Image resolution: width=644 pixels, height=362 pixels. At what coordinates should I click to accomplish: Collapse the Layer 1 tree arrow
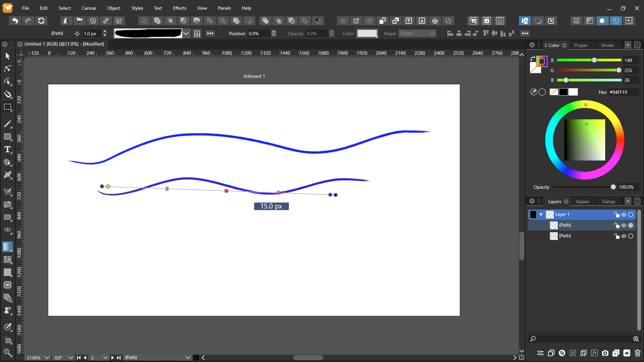click(x=541, y=215)
